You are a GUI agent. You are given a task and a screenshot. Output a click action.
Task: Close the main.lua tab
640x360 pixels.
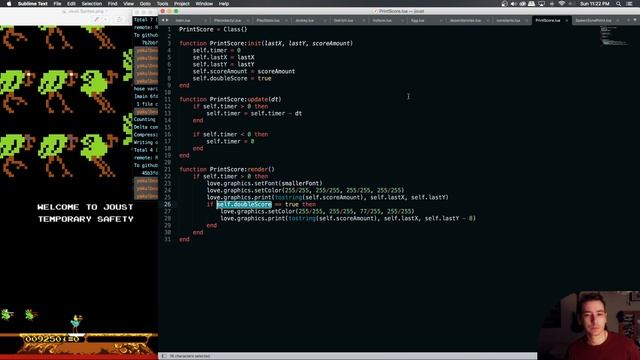(206, 20)
